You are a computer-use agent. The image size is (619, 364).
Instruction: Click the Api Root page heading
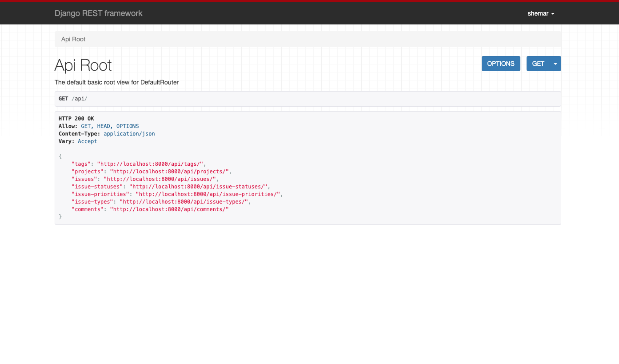(83, 65)
